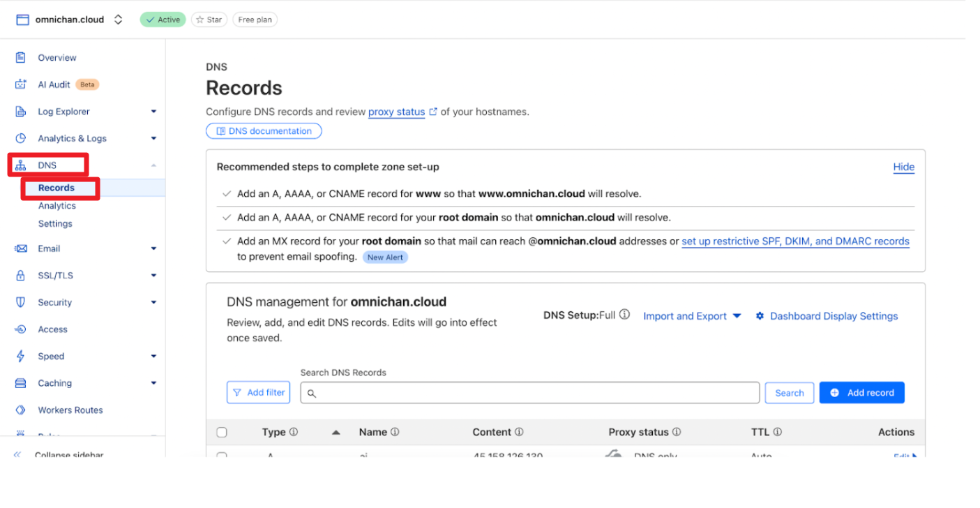The height and width of the screenshot is (508, 980).
Task: Open the DNS Settings submenu item
Action: pyautogui.click(x=55, y=224)
